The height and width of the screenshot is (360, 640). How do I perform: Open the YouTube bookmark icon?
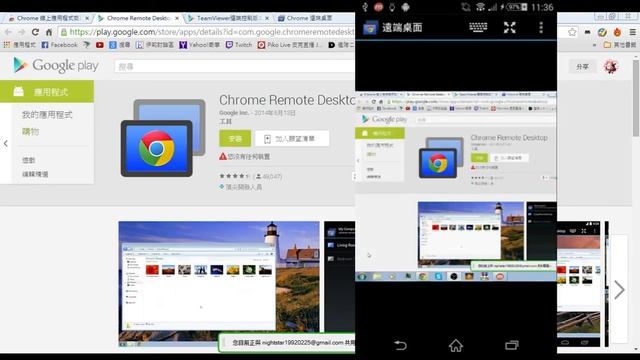100,45
